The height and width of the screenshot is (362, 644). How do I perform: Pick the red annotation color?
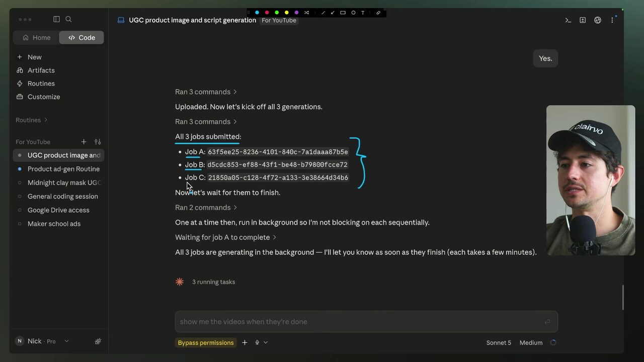point(267,13)
